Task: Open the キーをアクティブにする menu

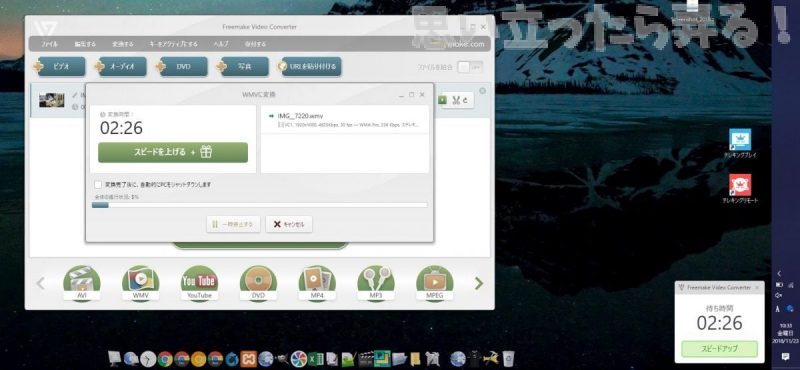Action: (x=173, y=44)
